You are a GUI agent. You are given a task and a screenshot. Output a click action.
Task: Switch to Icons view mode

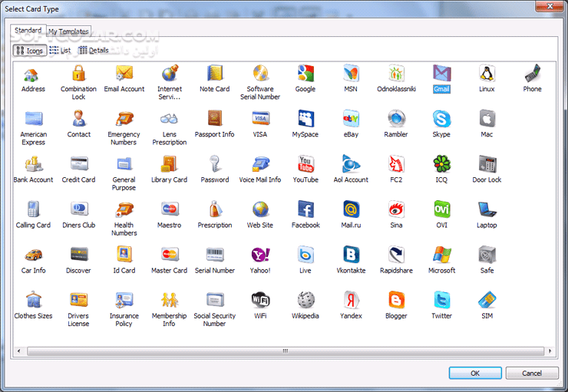29,51
